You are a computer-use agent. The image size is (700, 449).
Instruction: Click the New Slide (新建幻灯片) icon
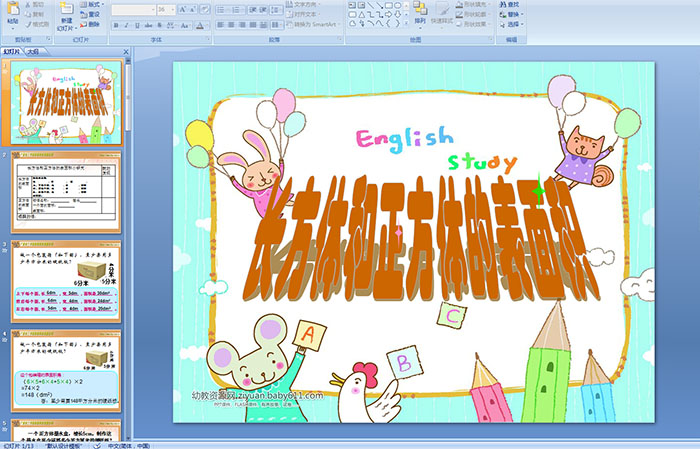(67, 9)
